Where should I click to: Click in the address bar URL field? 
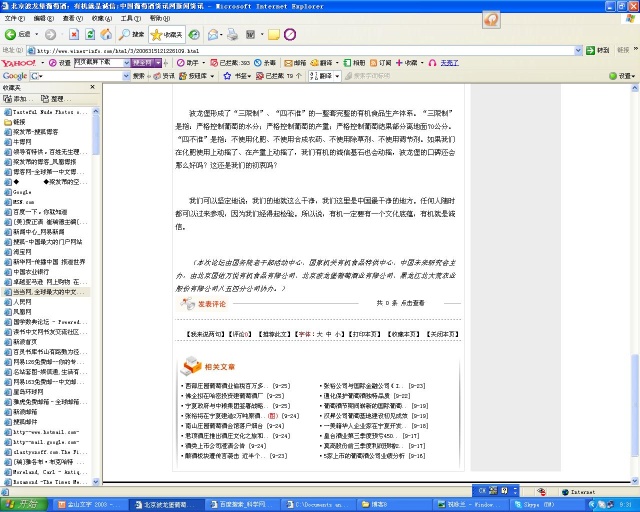point(300,49)
